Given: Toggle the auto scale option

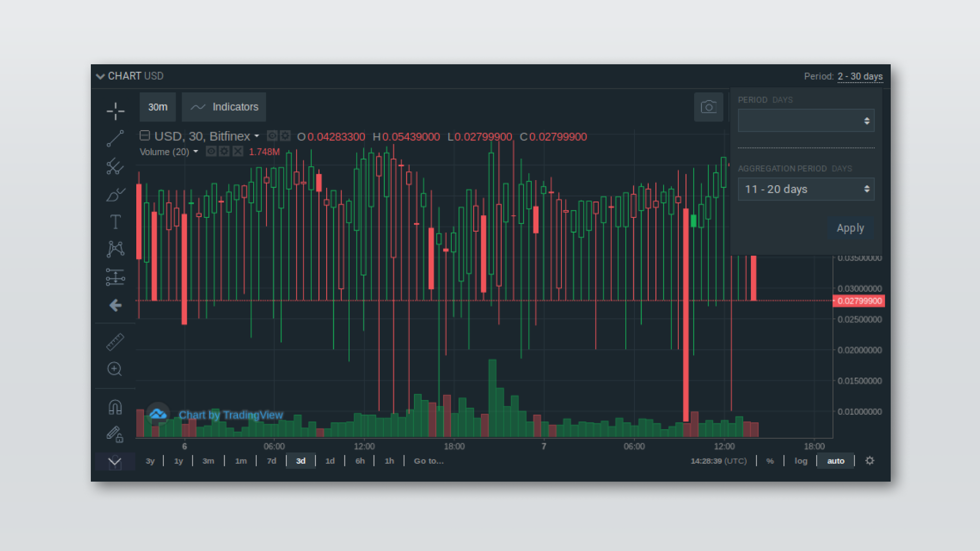Looking at the screenshot, I should click(836, 461).
